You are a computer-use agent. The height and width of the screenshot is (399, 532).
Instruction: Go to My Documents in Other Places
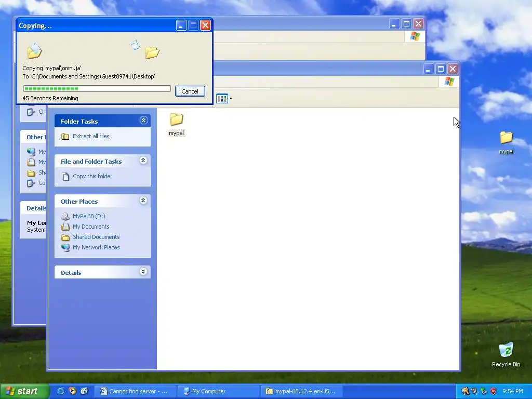[x=91, y=227]
